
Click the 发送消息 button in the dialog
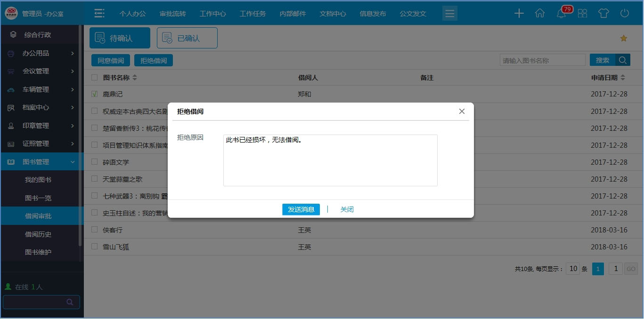[301, 209]
